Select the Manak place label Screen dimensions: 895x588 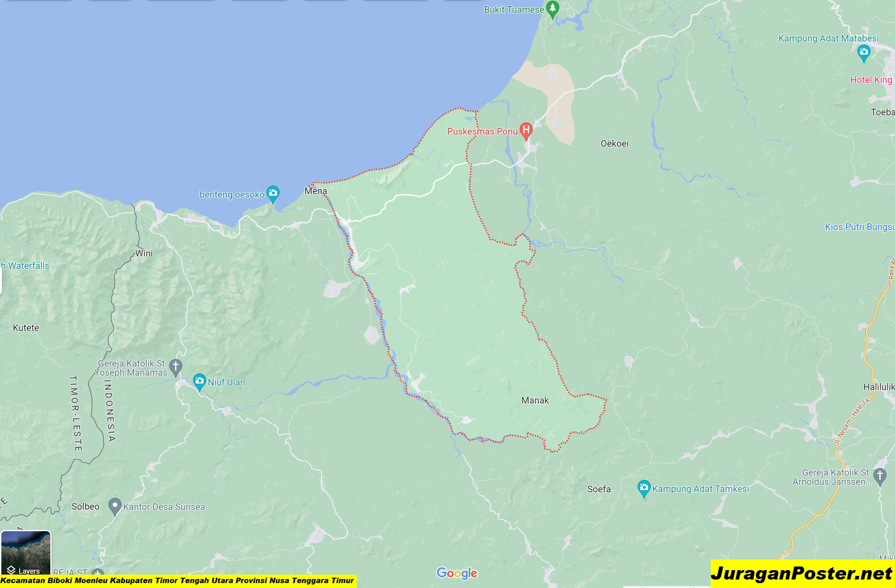535,400
